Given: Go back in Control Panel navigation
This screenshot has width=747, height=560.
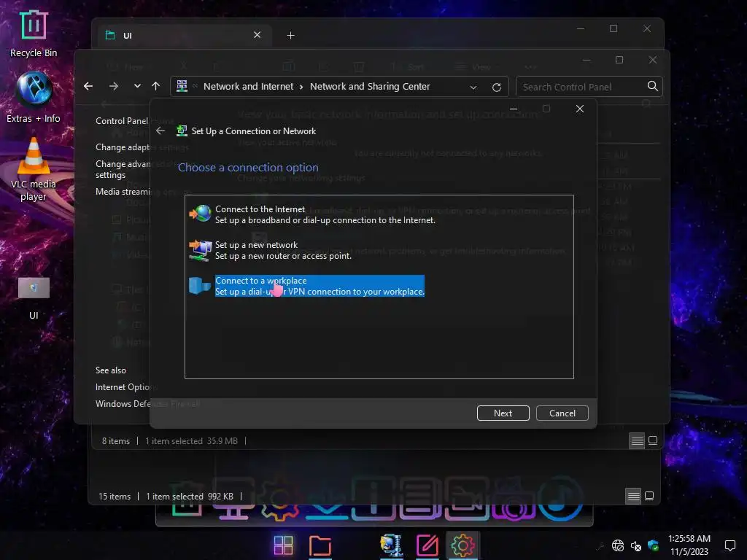Looking at the screenshot, I should 88,86.
